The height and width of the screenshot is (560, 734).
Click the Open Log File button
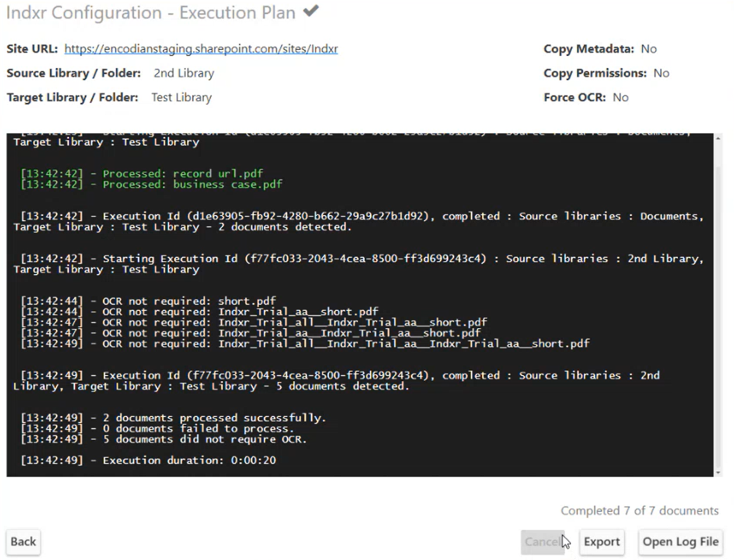pos(680,542)
